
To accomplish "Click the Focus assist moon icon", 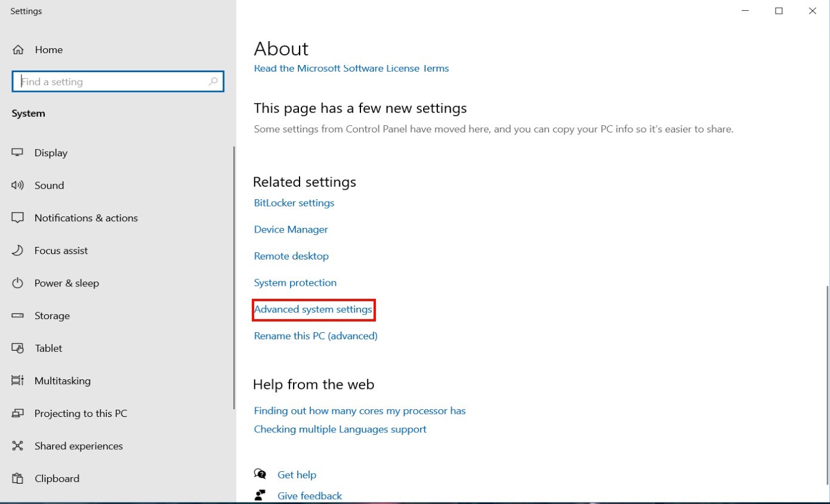I will [18, 251].
